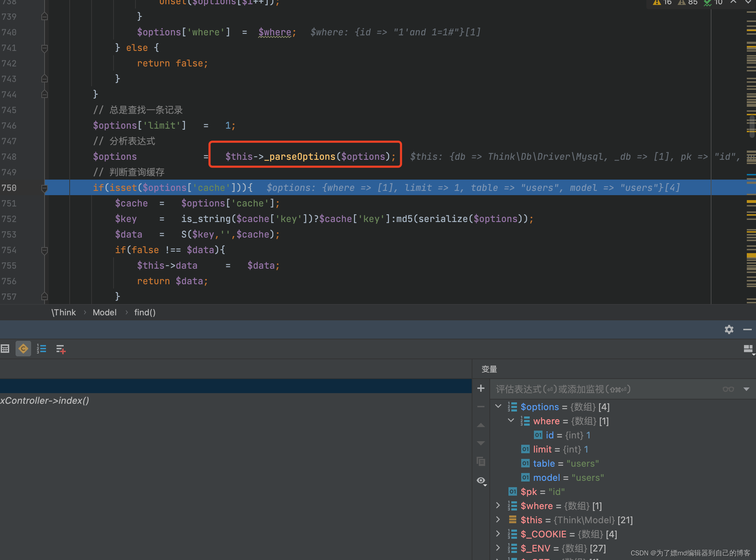
Task: Toggle the orange C class-view button
Action: pos(23,349)
